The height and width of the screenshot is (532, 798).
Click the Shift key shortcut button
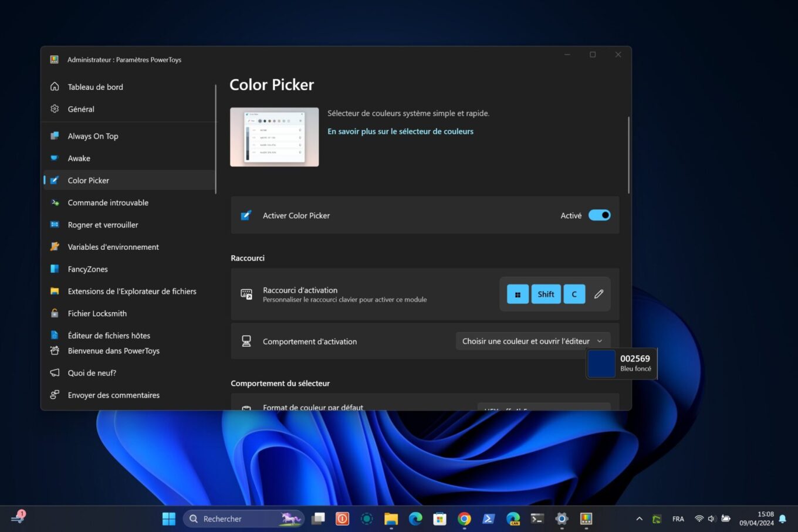click(546, 294)
